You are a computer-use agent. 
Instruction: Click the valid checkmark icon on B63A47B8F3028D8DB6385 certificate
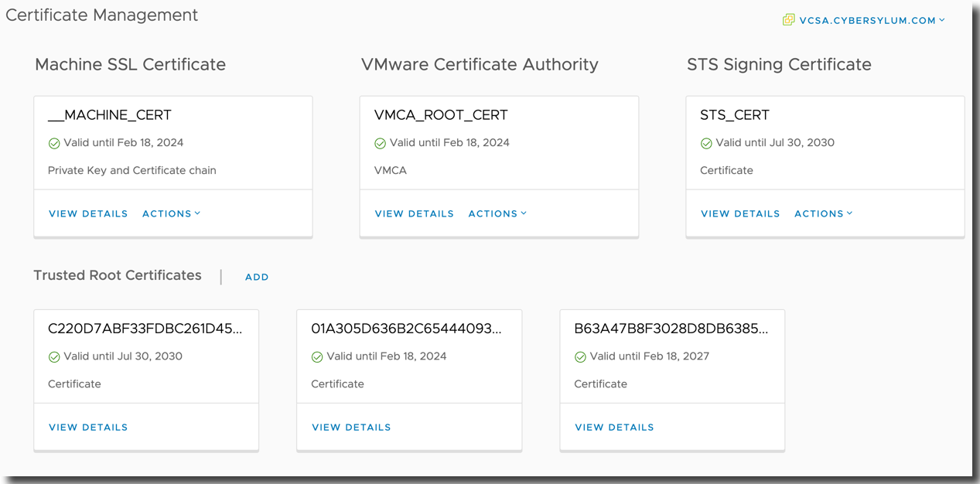580,357
